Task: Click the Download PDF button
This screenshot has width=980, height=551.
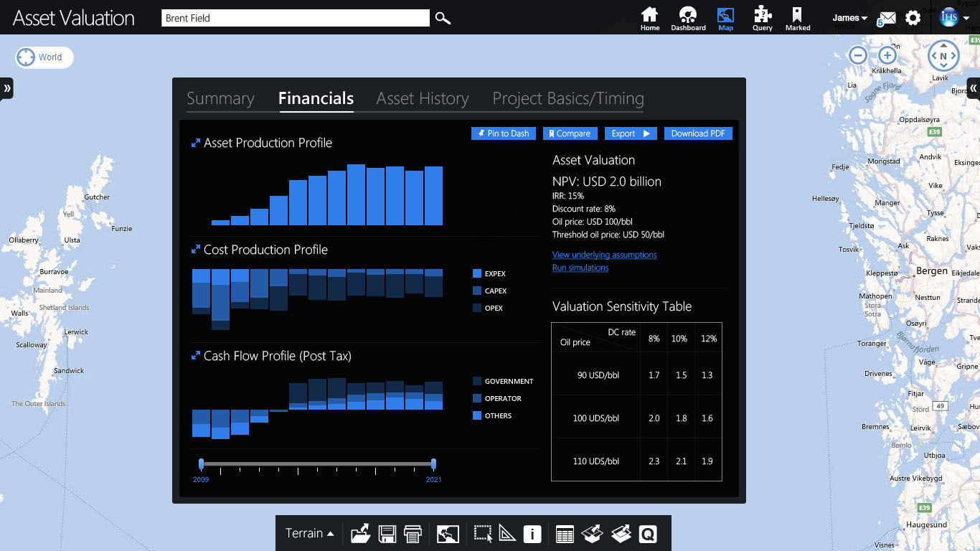Action: tap(697, 133)
